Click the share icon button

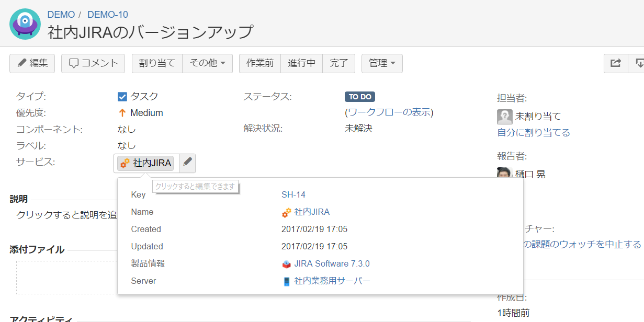click(x=616, y=63)
